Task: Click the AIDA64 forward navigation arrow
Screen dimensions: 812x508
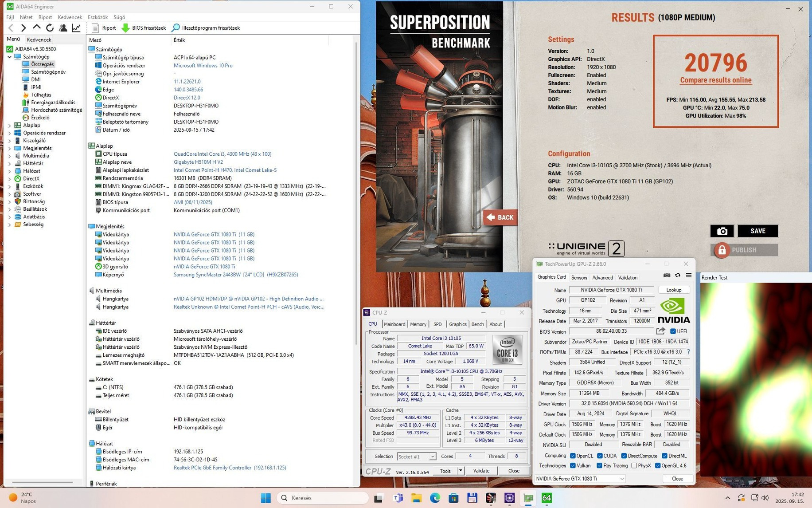Action: (x=23, y=28)
